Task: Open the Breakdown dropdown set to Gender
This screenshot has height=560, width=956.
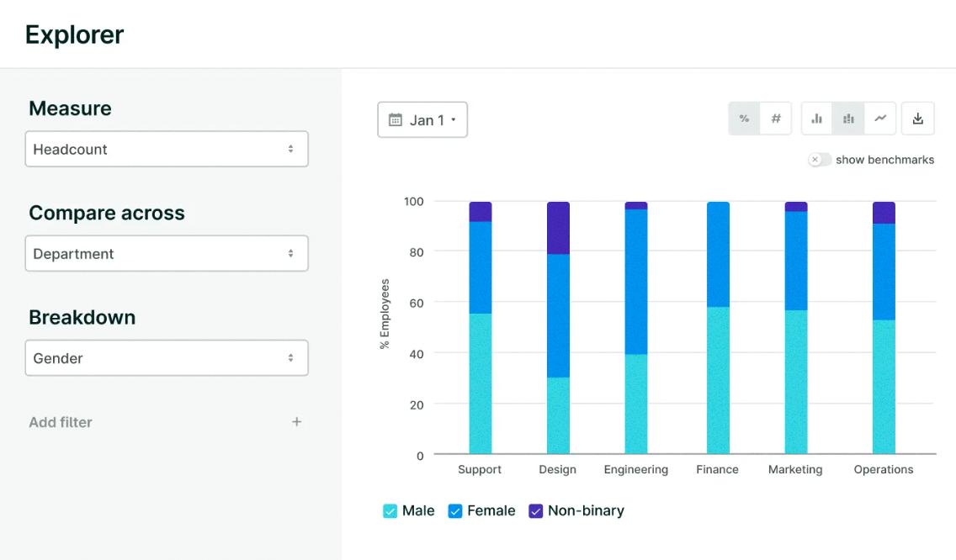Action: (x=166, y=357)
